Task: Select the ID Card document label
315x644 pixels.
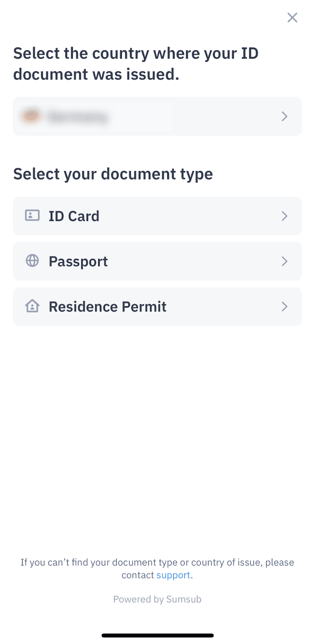Action: tap(74, 216)
